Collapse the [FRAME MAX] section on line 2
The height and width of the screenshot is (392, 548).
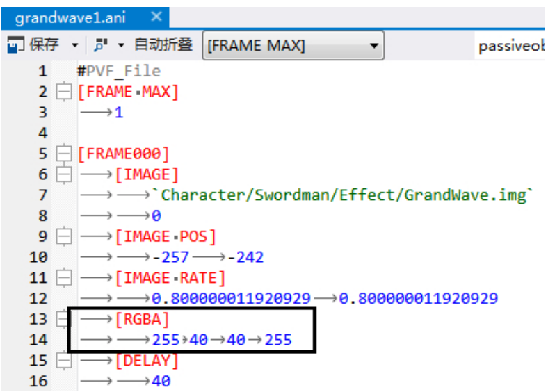point(64,92)
